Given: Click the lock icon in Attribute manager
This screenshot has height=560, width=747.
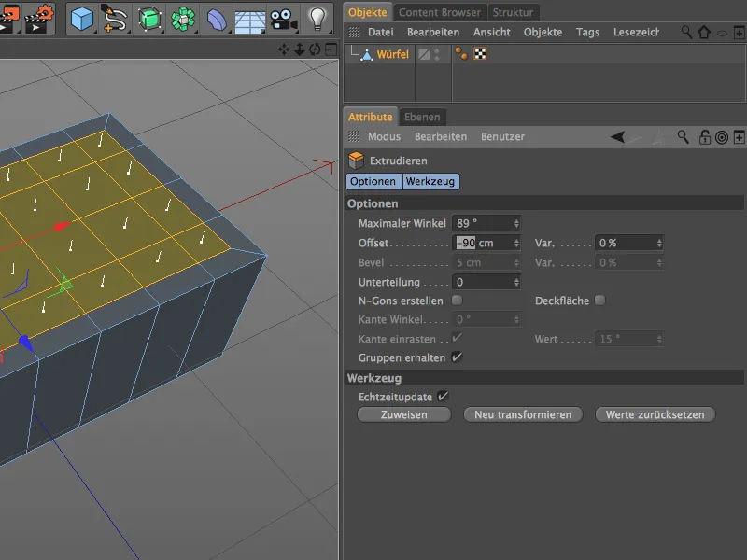Looking at the screenshot, I should pyautogui.click(x=704, y=137).
